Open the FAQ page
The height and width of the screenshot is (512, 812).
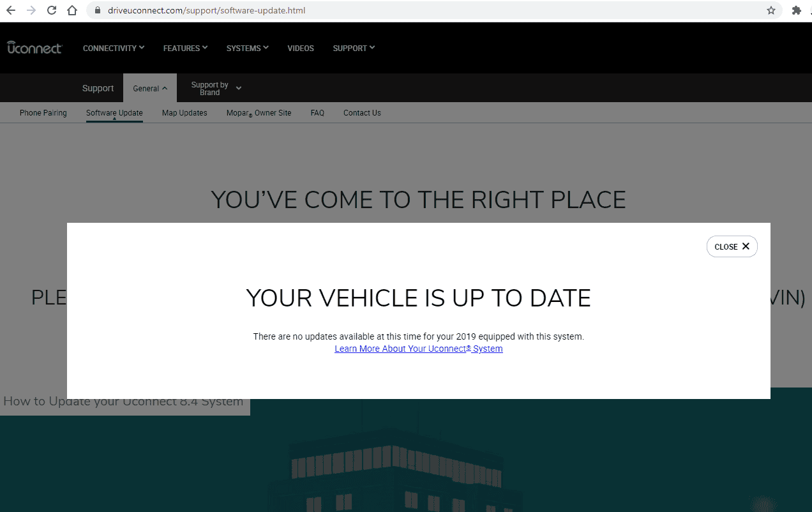tap(317, 113)
